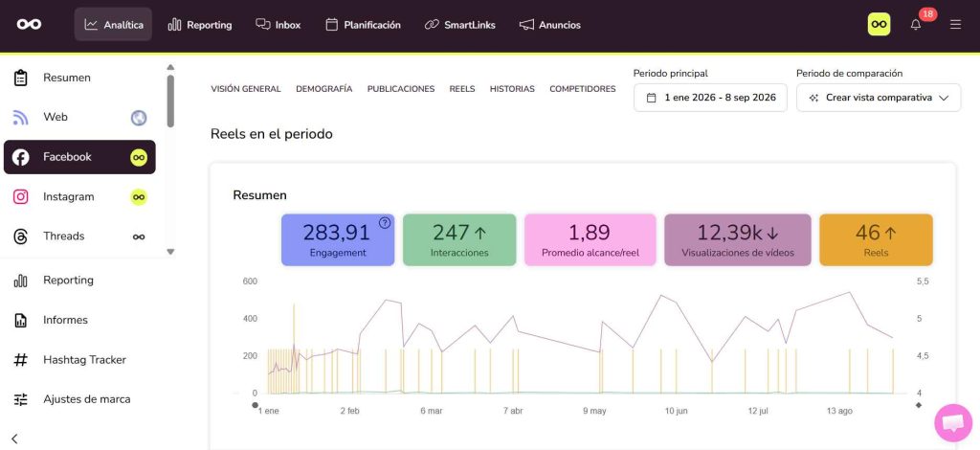The width and height of the screenshot is (980, 450).
Task: Click sidebar scrollbar up arrow
Action: 170,67
